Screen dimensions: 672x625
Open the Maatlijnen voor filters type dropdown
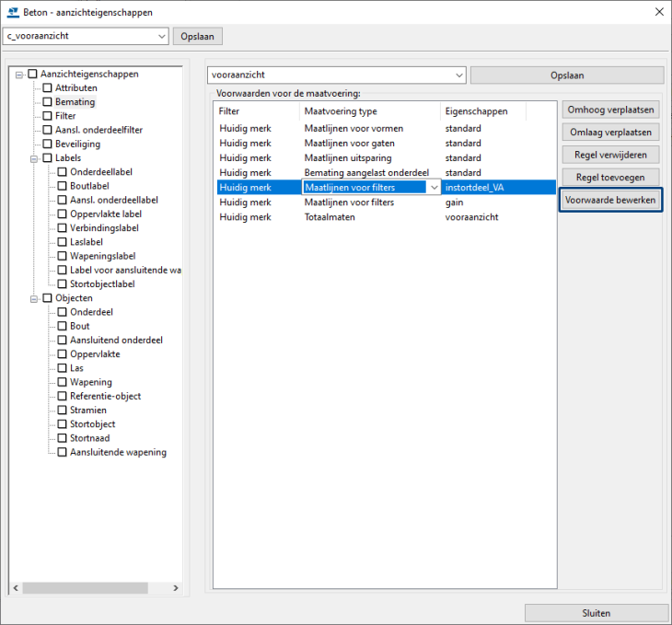coord(434,188)
